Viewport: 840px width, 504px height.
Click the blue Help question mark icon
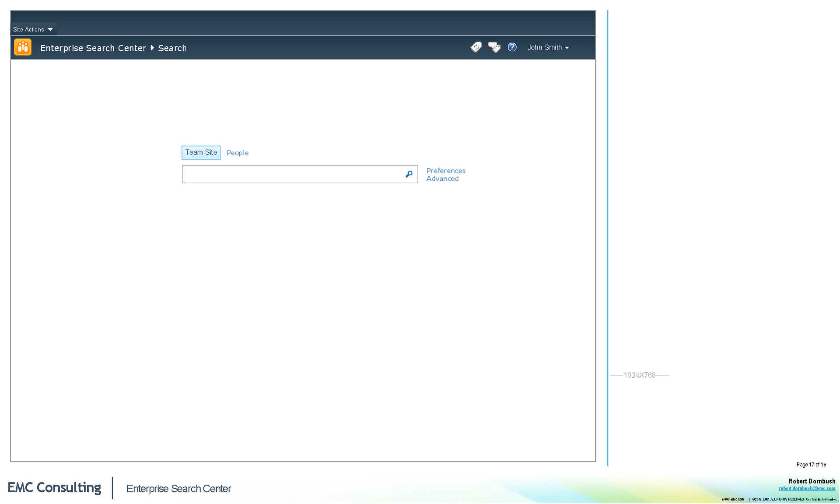(x=512, y=47)
